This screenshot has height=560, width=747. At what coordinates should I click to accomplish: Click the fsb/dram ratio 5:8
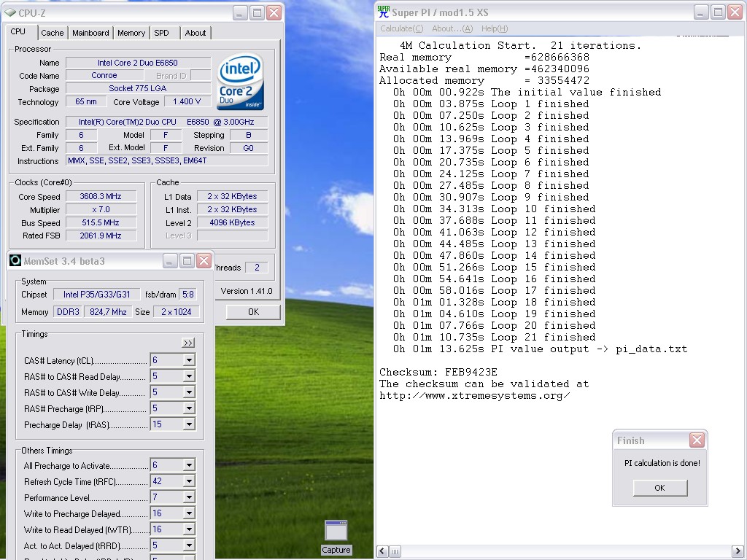[188, 295]
